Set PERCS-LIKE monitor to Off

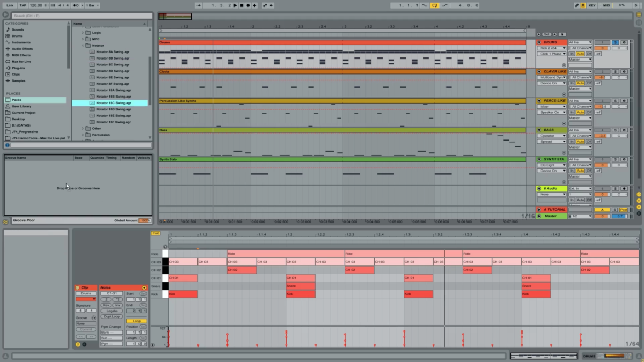pos(589,112)
